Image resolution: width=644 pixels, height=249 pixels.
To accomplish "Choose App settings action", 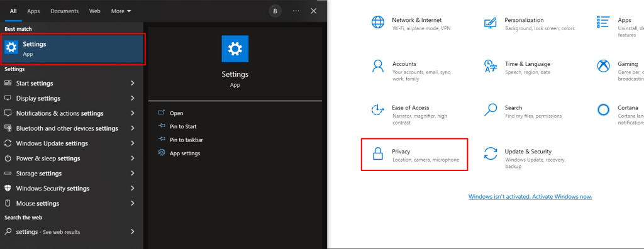I will (x=185, y=153).
